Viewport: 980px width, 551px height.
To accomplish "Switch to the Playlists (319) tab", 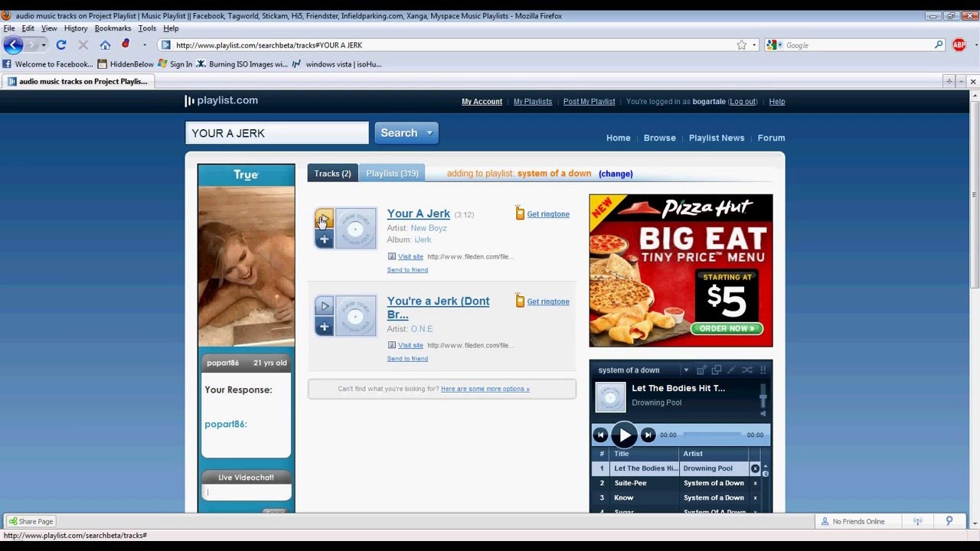I will (x=392, y=174).
